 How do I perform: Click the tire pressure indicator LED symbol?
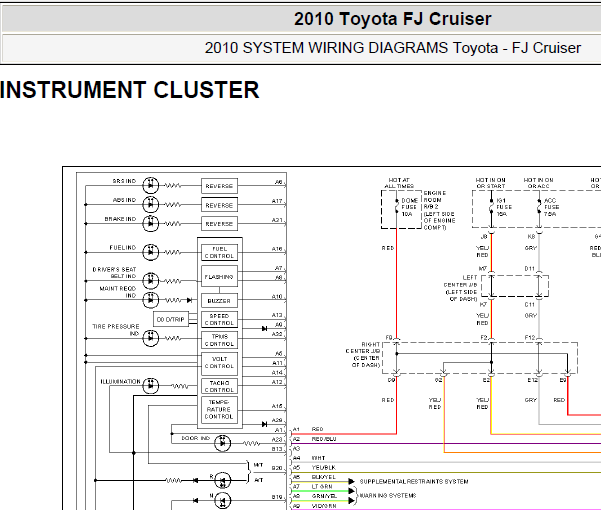click(x=151, y=338)
